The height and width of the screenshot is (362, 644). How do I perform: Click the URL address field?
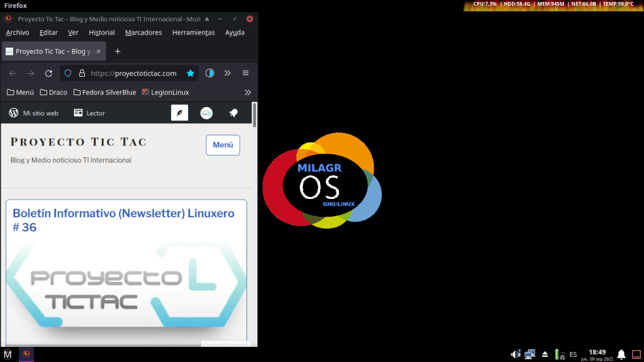(133, 73)
